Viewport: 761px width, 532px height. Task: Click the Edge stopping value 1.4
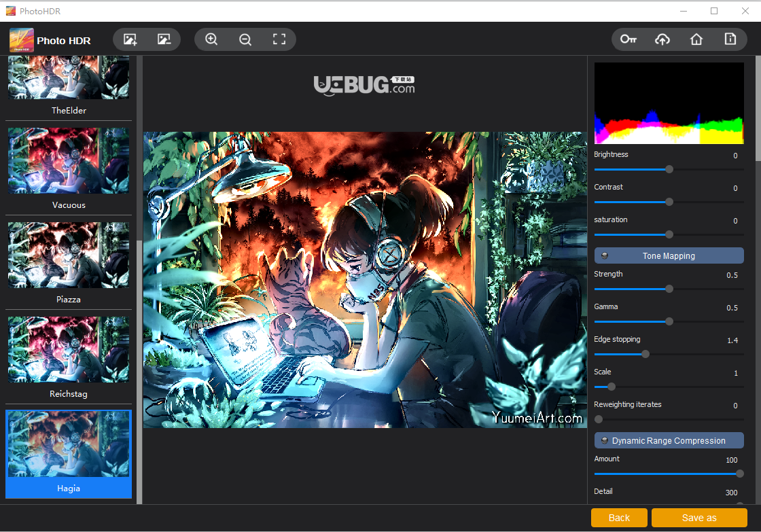click(x=732, y=340)
